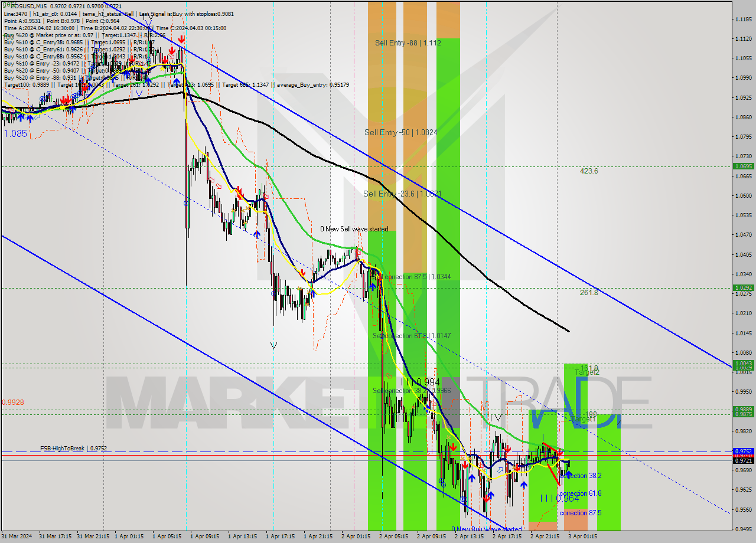The height and width of the screenshot is (543, 756).
Task: Click the '2 Apr 01:15' time axis label
Action: [x=357, y=537]
